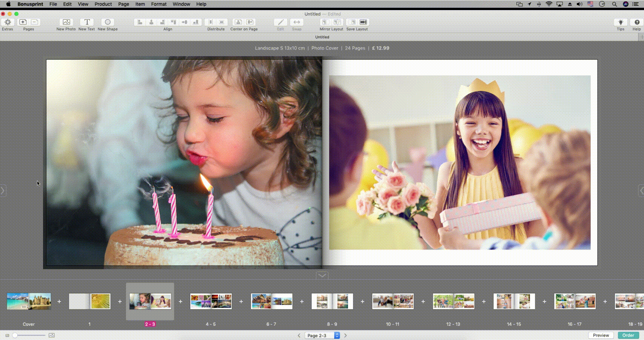
Task: Open the Tips lightbulb
Action: click(621, 22)
